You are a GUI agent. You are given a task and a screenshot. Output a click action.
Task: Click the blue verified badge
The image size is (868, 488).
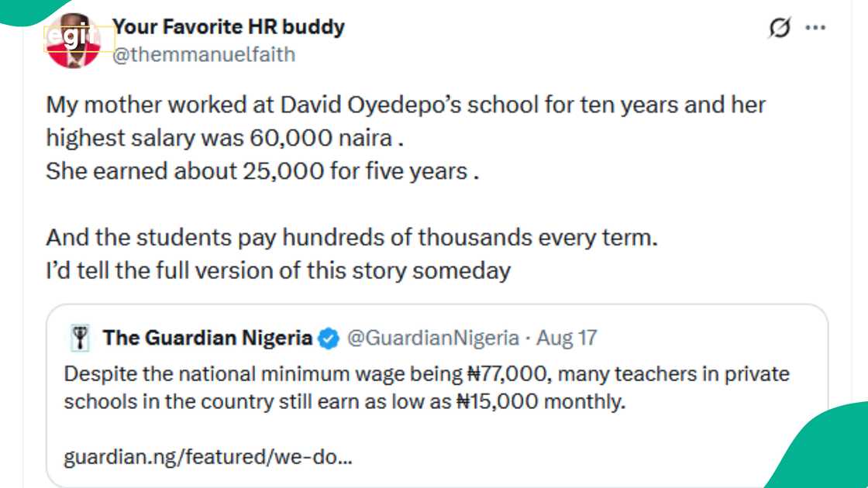(x=329, y=339)
